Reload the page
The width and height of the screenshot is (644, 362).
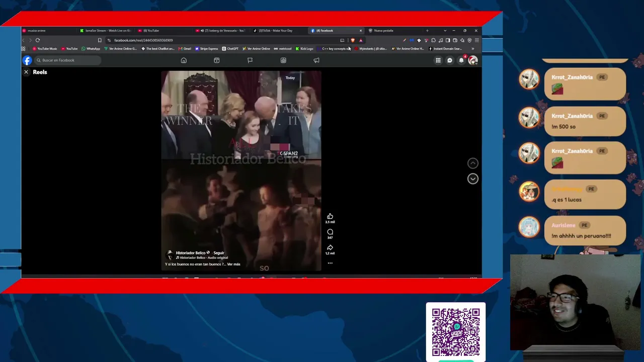click(x=38, y=40)
